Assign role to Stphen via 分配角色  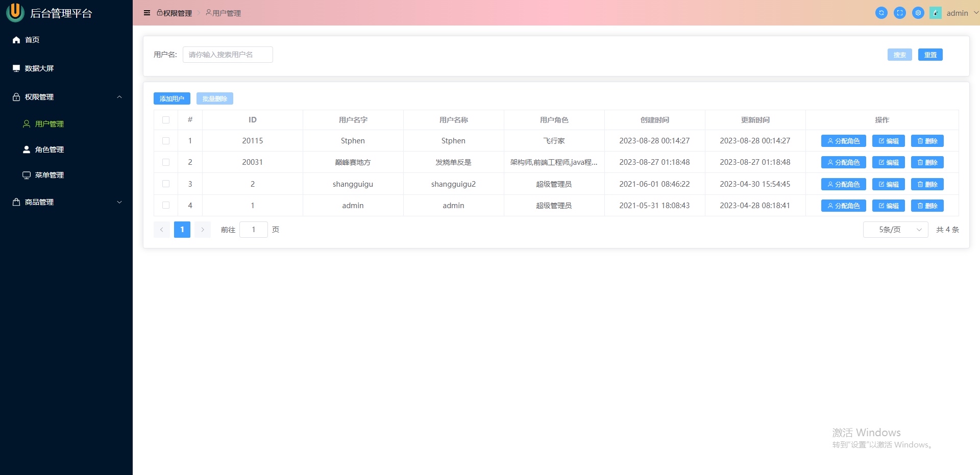click(x=843, y=141)
